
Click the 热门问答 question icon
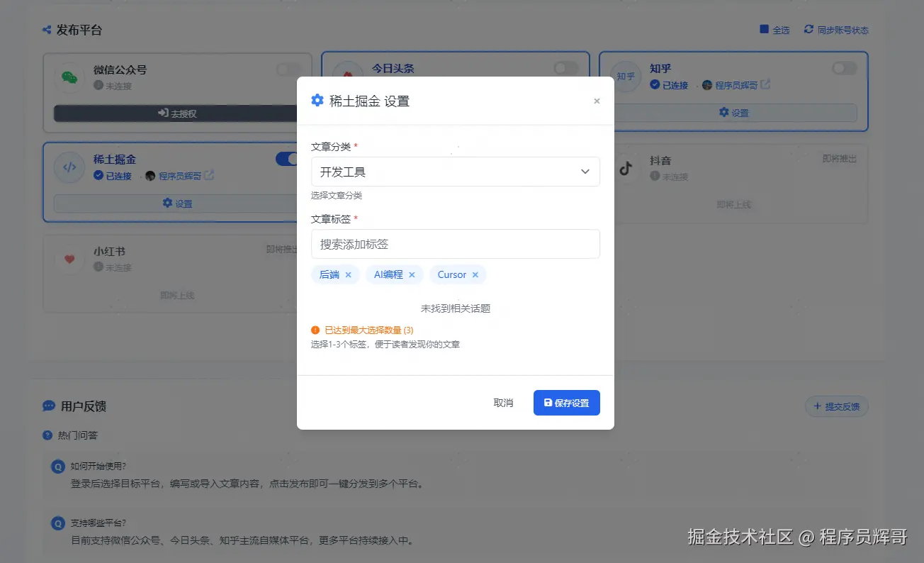[x=47, y=435]
